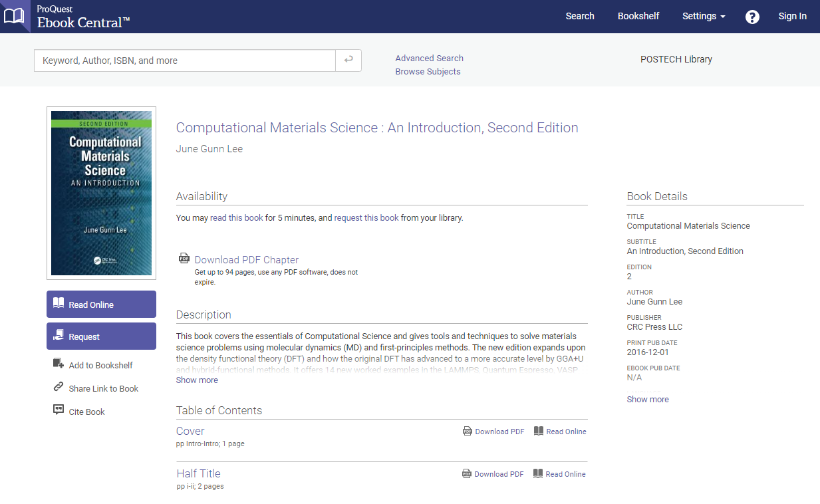Click Download PDF Chapter link

coord(247,259)
